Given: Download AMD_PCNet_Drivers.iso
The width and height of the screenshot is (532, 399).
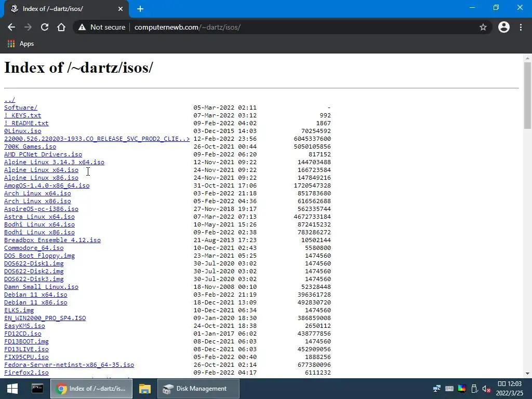Looking at the screenshot, I should pos(43,154).
